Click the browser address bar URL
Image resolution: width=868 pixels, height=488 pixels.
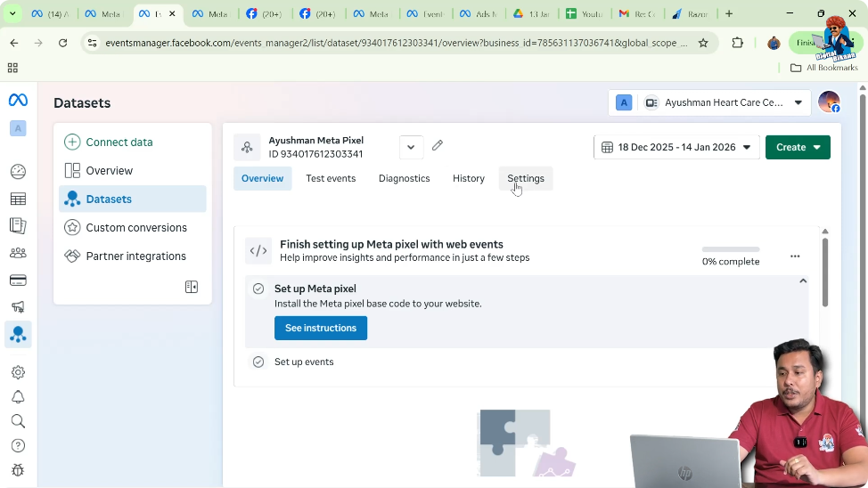[x=396, y=43]
